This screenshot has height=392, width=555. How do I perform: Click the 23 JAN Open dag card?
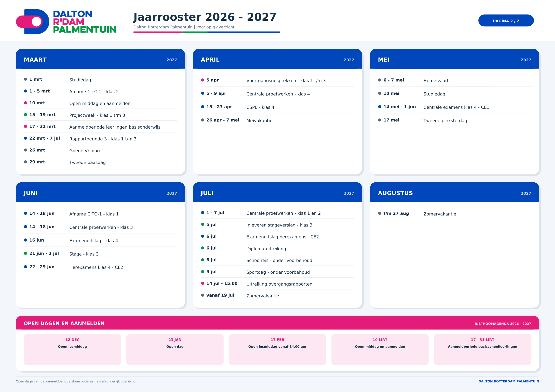[x=175, y=349]
